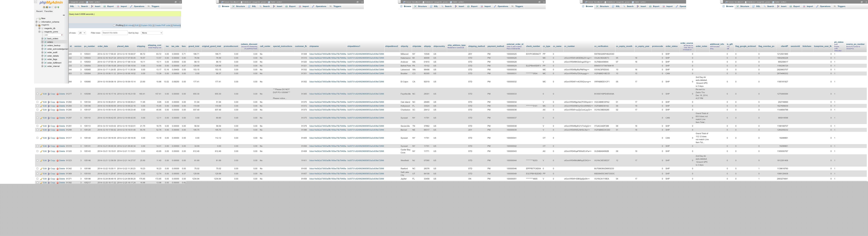Click the Create PHP code link
Screen dimensions: 868x236
[162, 25]
